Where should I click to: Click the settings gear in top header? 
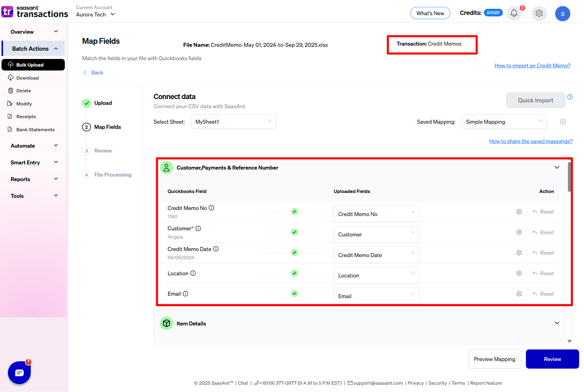539,13
